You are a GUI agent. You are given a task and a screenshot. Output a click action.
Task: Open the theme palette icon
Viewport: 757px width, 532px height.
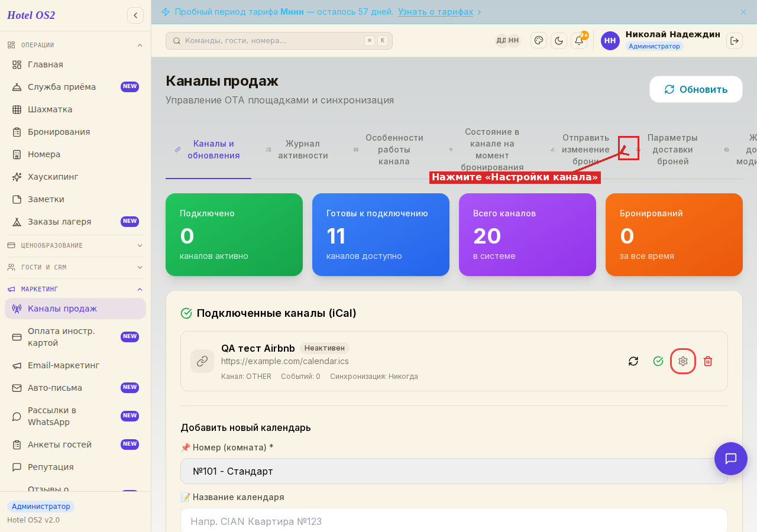coord(539,40)
